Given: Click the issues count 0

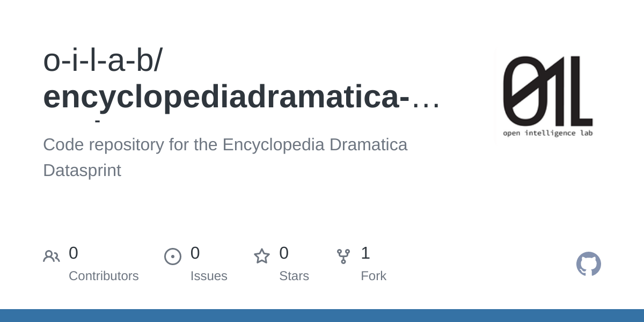Looking at the screenshot, I should (195, 253).
